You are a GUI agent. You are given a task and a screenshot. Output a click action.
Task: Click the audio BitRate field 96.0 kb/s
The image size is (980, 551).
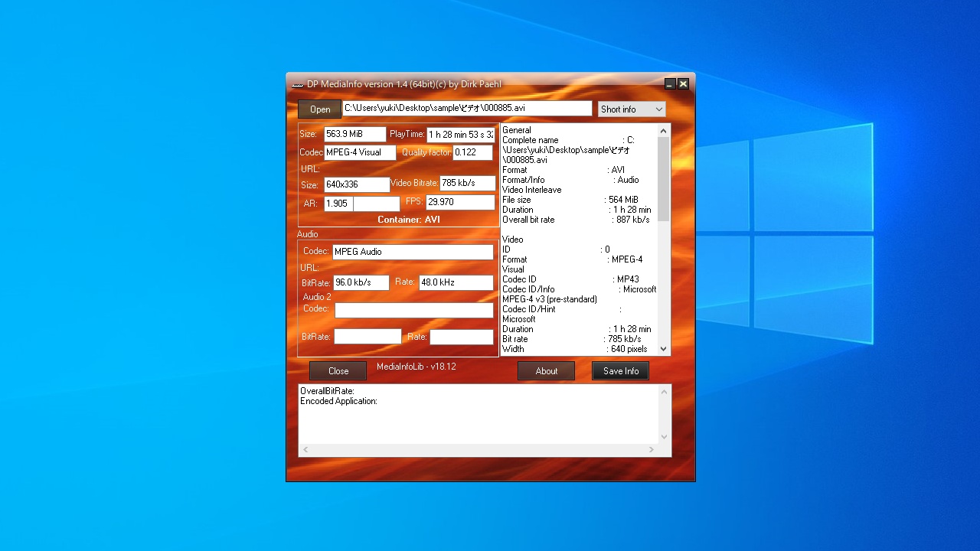click(361, 282)
